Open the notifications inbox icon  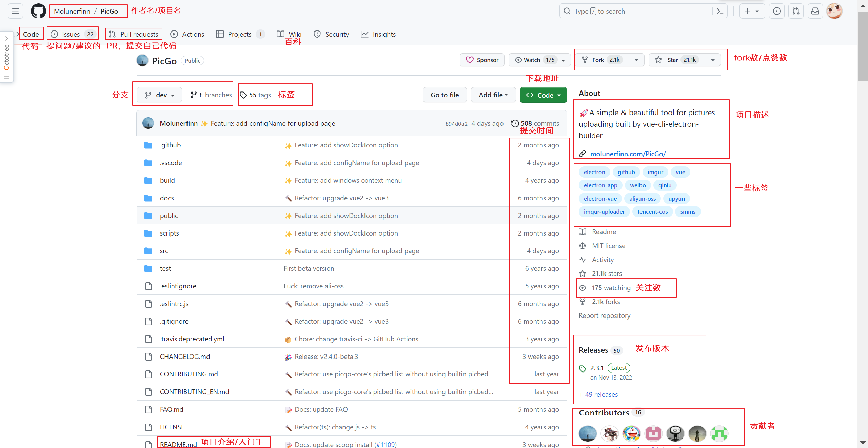coord(815,11)
